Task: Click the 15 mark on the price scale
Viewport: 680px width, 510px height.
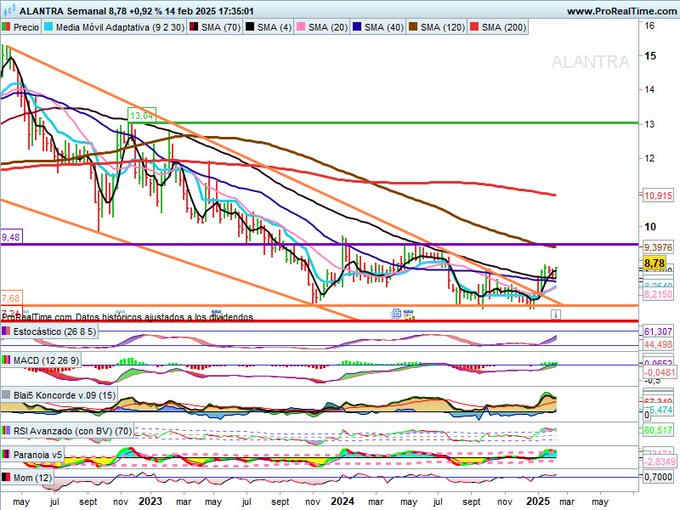Action: click(x=650, y=56)
